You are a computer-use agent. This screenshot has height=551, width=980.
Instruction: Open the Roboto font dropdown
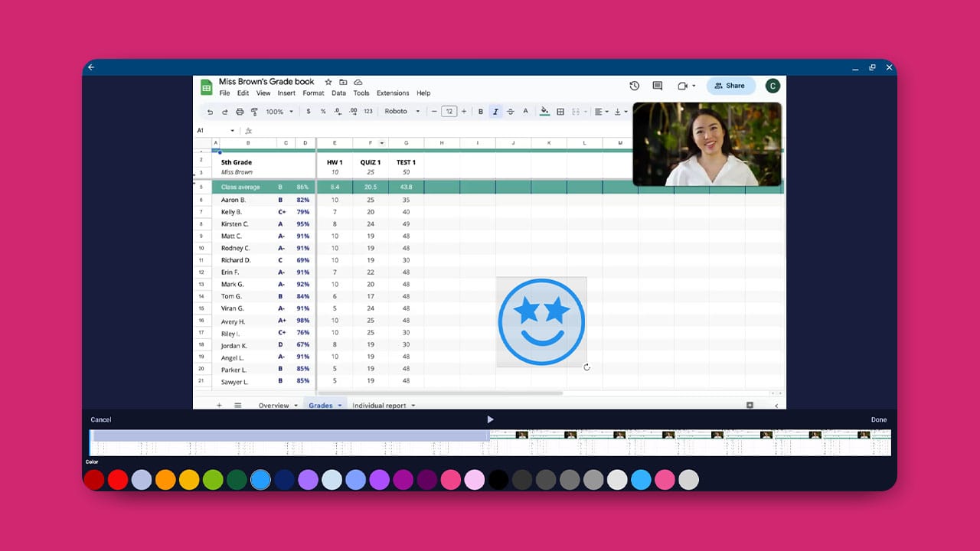[x=402, y=112]
